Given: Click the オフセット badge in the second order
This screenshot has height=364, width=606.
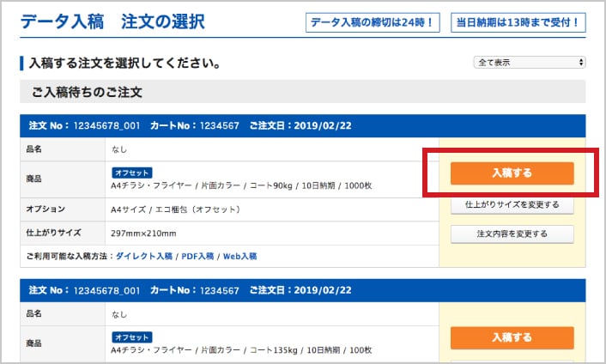Looking at the screenshot, I should tap(131, 337).
